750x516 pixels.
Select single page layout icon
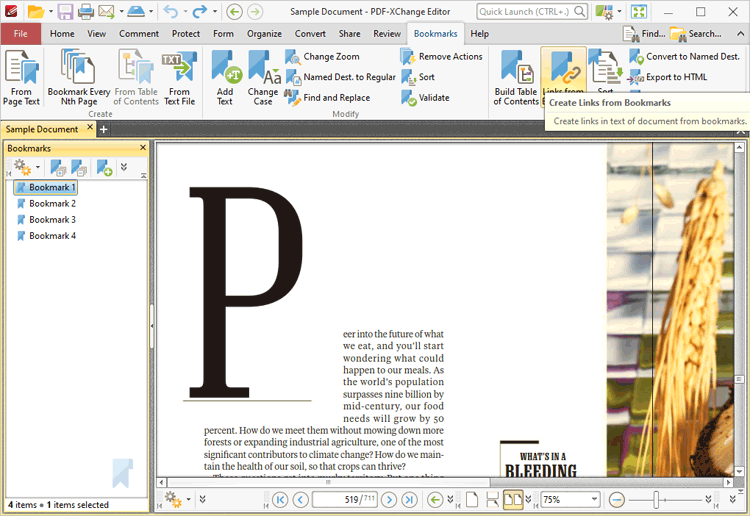point(472,500)
